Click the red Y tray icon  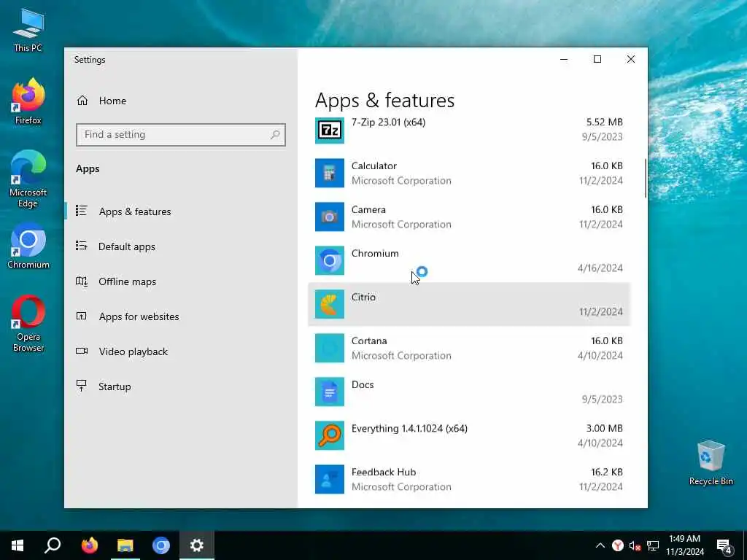(x=618, y=545)
